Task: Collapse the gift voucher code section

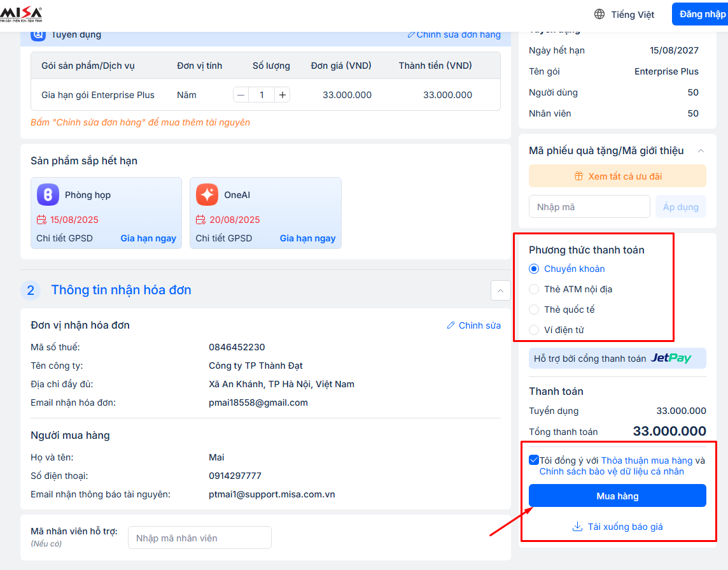Action: 701,151
